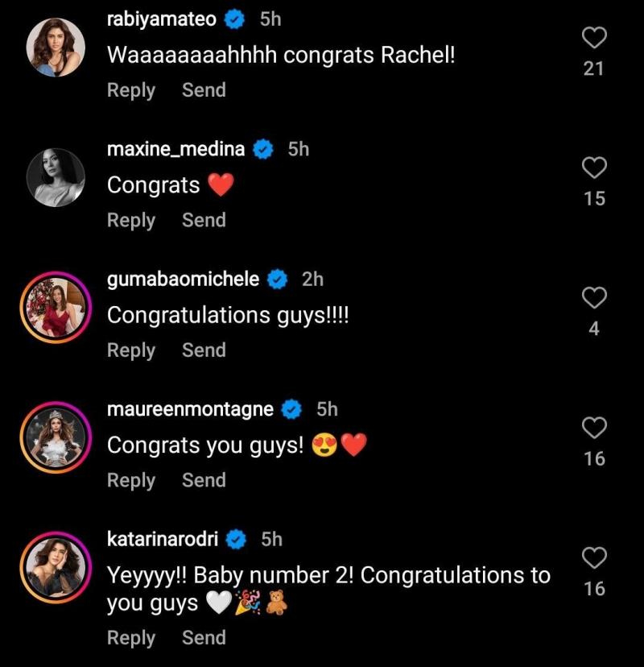The width and height of the screenshot is (644, 667).
Task: Reply to maureenmontagne's comment
Action: pyautogui.click(x=130, y=480)
